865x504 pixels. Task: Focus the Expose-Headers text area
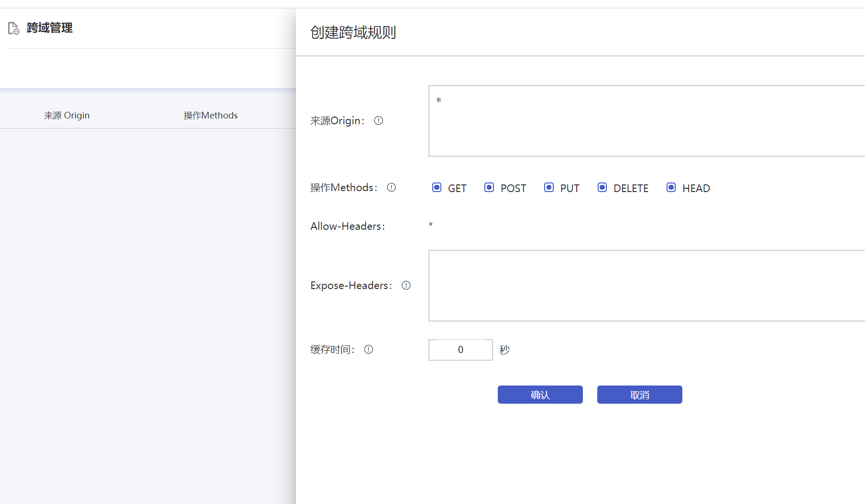pyautogui.click(x=646, y=286)
